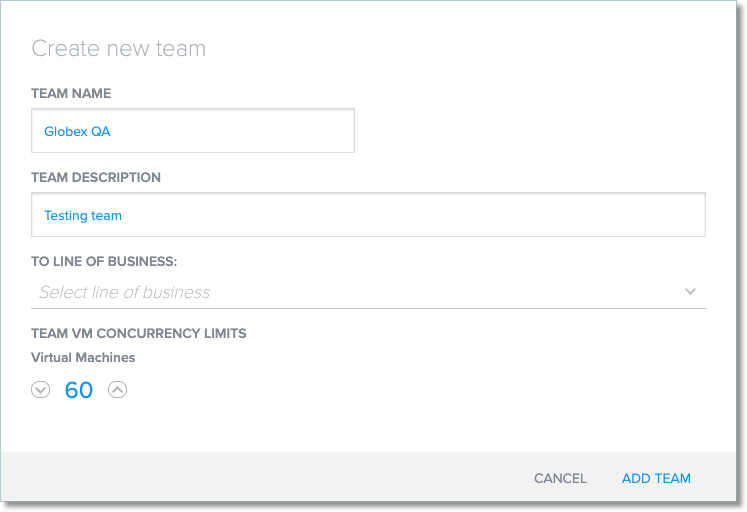Image resolution: width=747 pixels, height=512 pixels.
Task: Expand the line of business chevron
Action: [x=690, y=292]
